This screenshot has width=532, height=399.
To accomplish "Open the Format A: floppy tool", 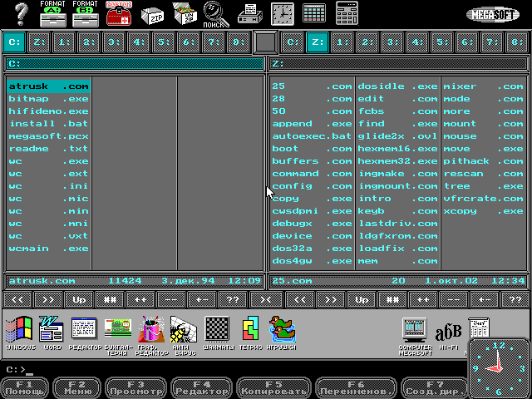I will 53,14.
